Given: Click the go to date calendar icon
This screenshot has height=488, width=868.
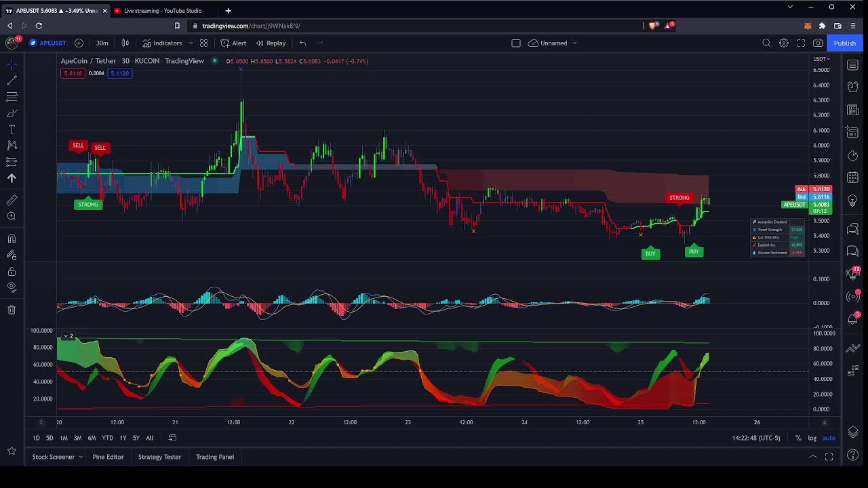Looking at the screenshot, I should 172,438.
